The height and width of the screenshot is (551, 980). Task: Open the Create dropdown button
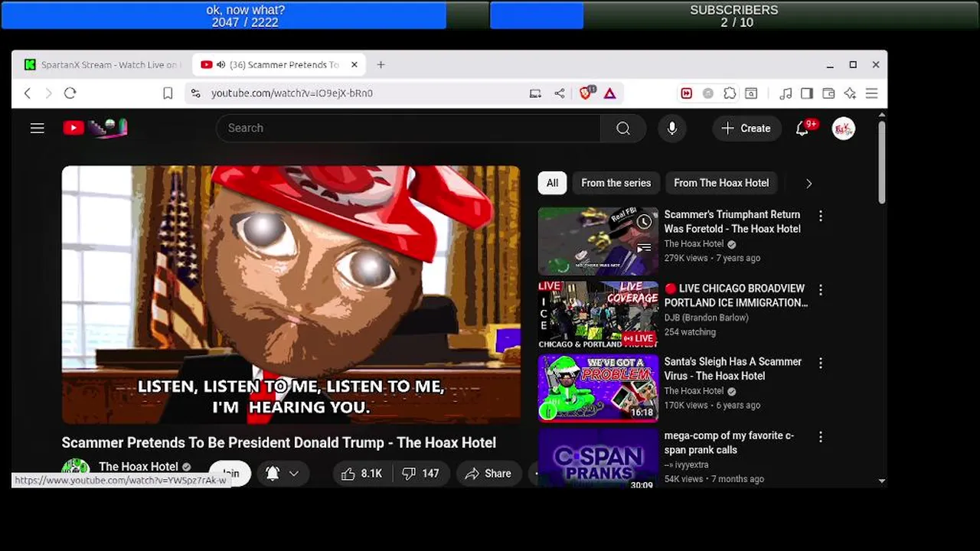(x=746, y=128)
